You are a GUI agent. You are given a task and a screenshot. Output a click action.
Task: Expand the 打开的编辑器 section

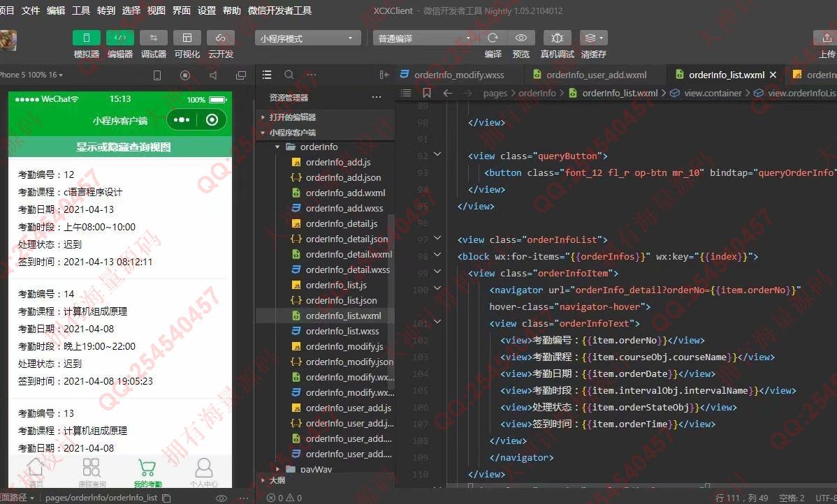pyautogui.click(x=293, y=117)
